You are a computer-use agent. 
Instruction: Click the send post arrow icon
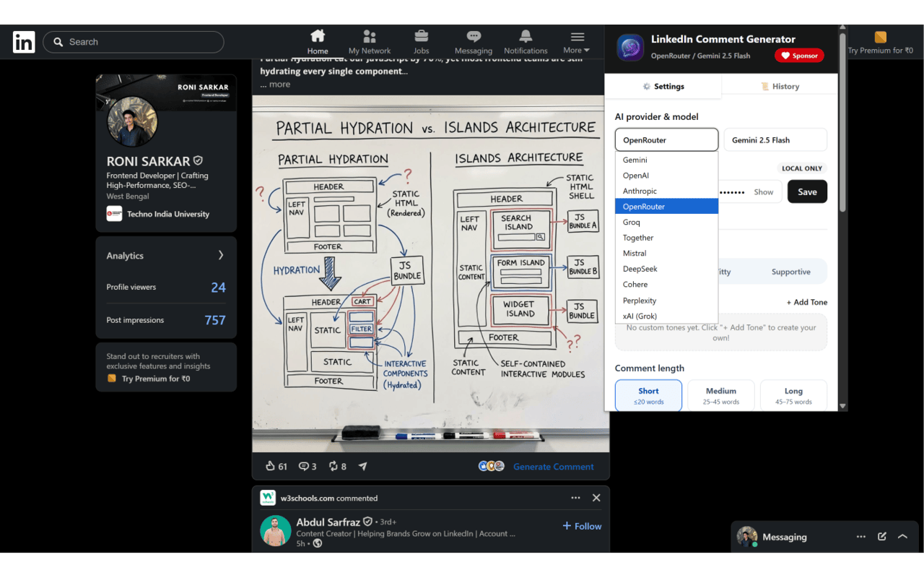(362, 466)
